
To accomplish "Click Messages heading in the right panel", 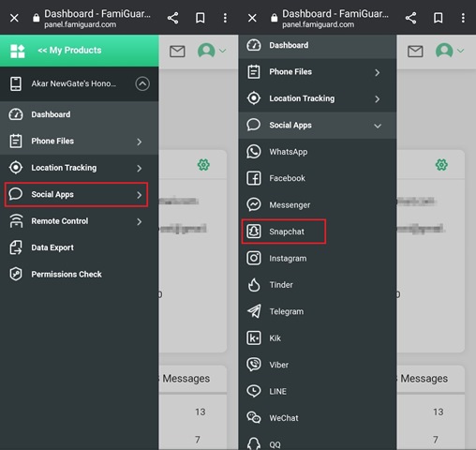I will click(424, 379).
